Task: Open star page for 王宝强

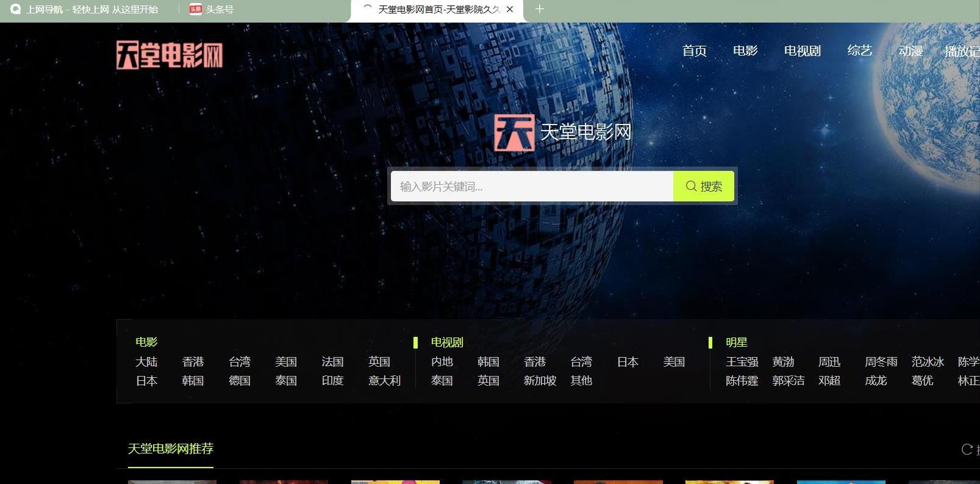Action: (x=742, y=362)
